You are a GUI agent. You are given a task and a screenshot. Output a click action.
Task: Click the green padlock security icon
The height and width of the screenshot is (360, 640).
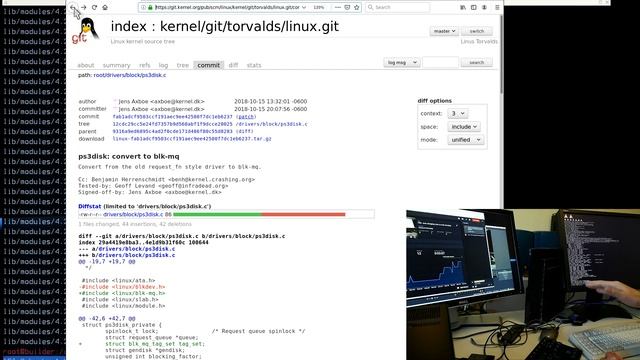click(150, 7)
